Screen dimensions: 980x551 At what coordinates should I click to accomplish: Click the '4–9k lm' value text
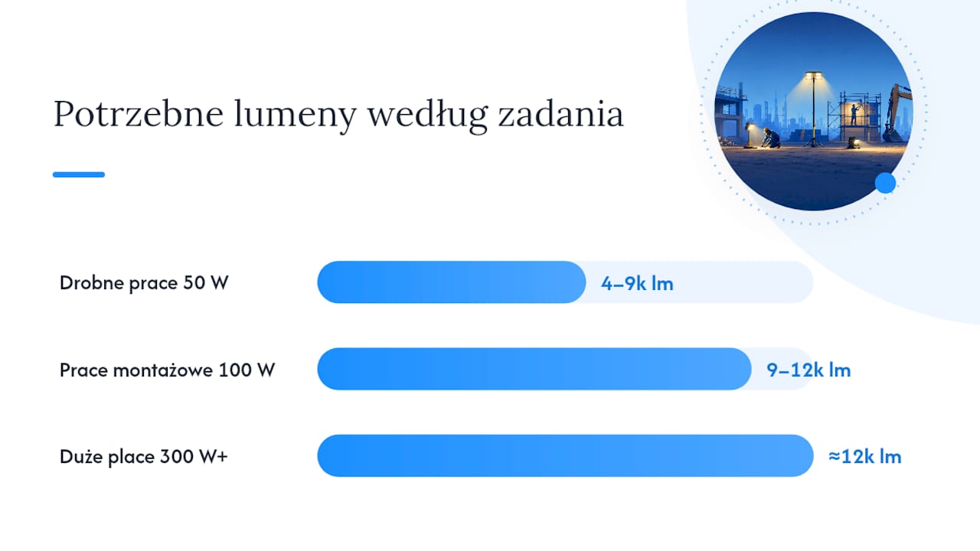click(x=637, y=283)
